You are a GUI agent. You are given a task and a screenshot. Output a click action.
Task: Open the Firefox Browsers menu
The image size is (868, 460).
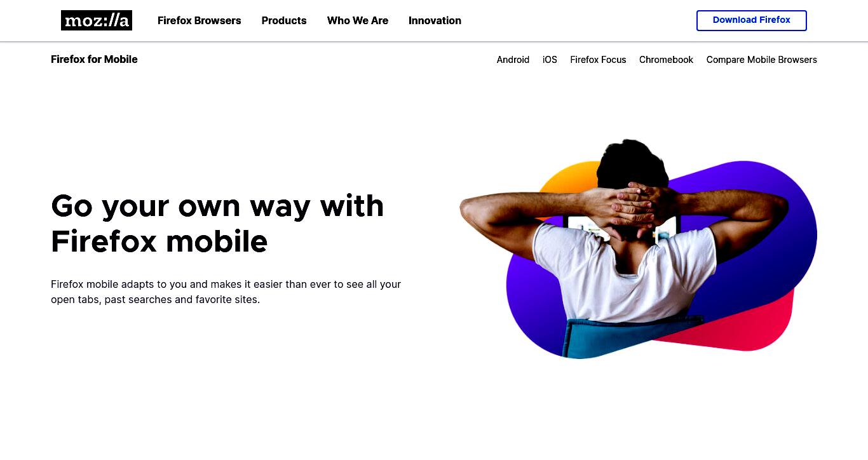coord(200,20)
